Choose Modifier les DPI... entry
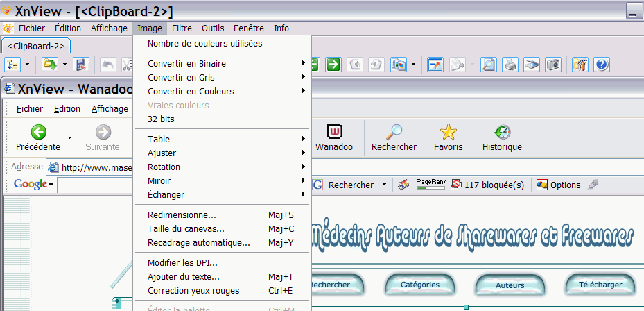 pos(223,263)
